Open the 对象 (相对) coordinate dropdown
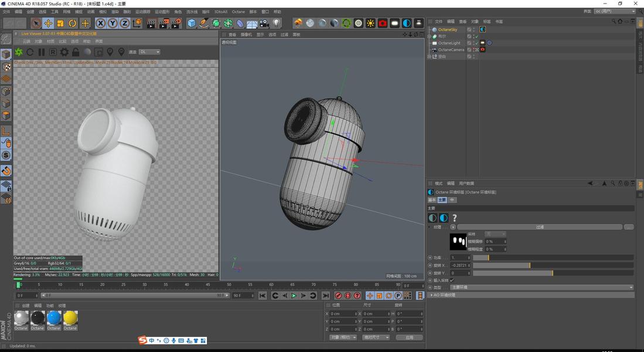This screenshot has height=352, width=644. [x=343, y=337]
